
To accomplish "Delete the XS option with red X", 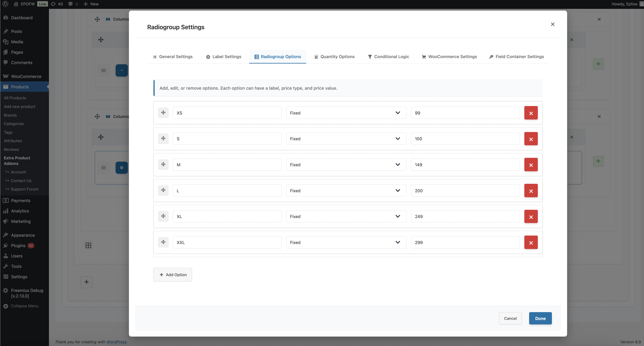I will pos(531,113).
